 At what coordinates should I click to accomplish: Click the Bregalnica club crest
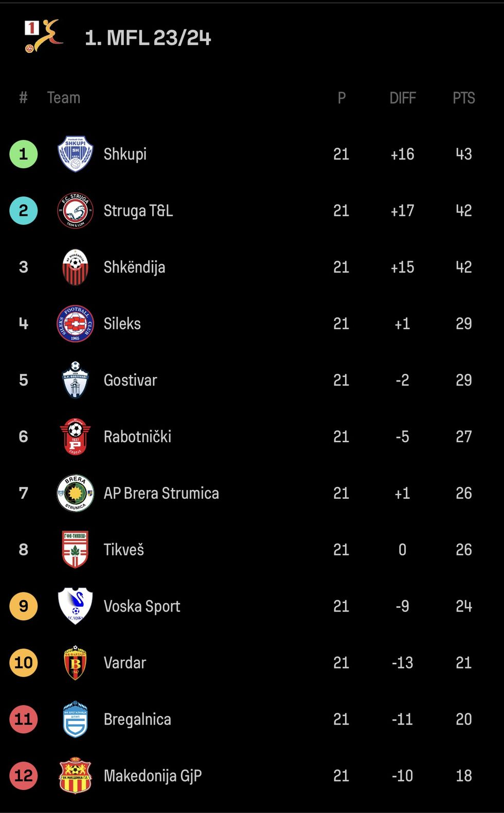(75, 719)
